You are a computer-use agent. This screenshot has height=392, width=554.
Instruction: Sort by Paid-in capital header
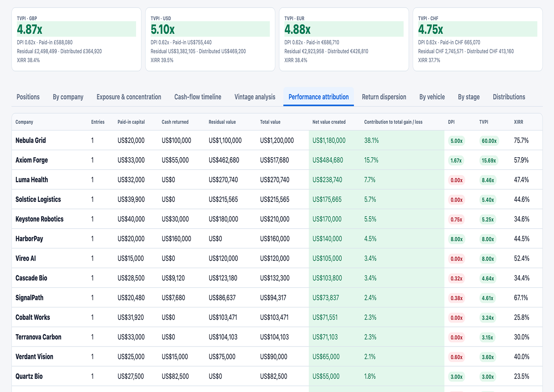click(x=131, y=122)
